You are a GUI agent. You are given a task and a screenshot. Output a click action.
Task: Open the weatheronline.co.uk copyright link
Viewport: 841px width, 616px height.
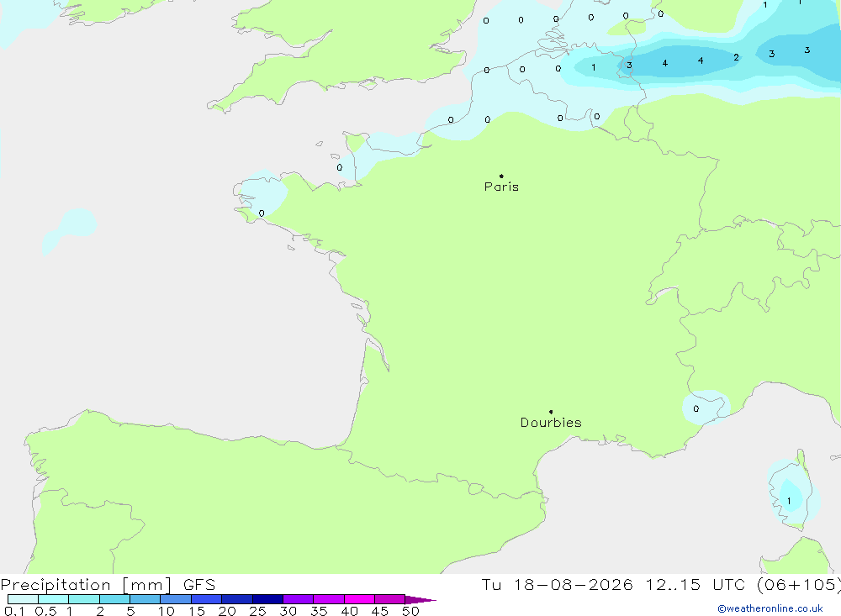(x=770, y=608)
